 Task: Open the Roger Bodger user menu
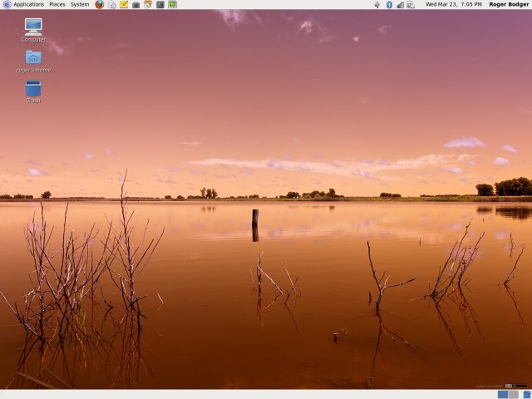(x=509, y=4)
